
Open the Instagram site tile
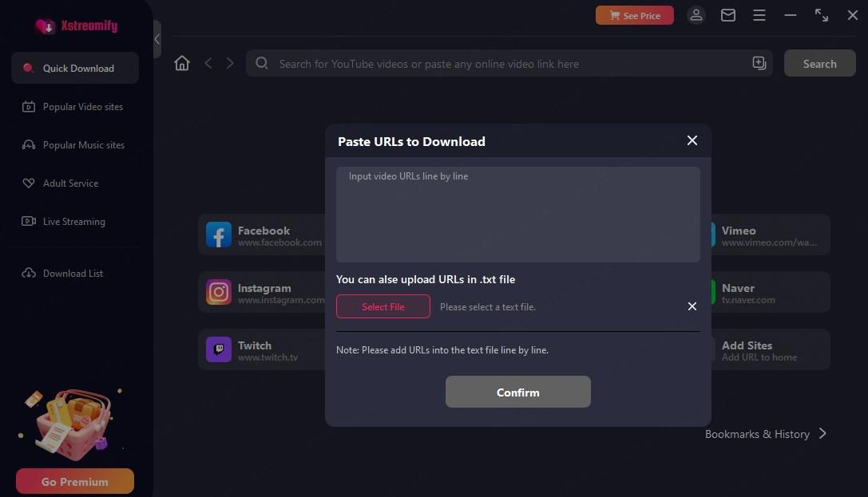[x=263, y=293]
